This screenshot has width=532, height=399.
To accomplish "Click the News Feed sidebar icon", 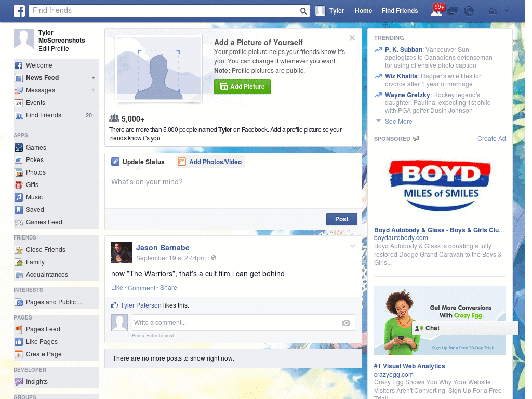I will pos(19,78).
